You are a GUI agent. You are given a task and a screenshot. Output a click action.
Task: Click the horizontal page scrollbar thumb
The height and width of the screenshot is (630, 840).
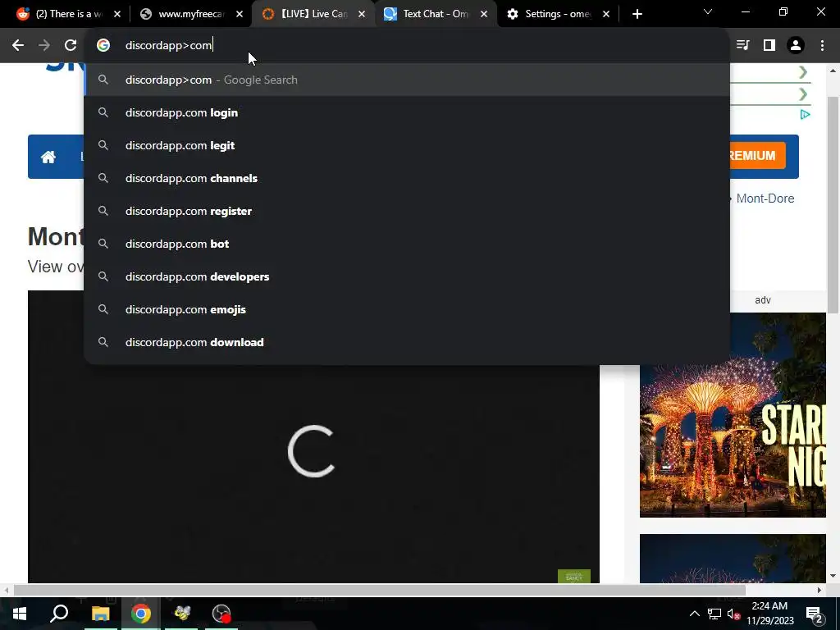click(x=379, y=591)
